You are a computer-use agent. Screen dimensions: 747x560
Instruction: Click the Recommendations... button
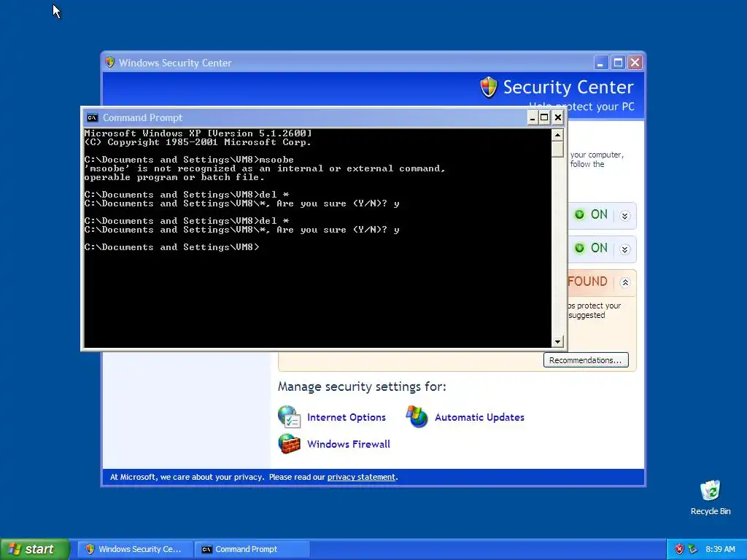point(586,360)
